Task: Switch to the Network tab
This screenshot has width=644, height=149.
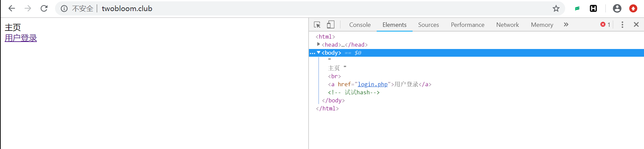Action: pyautogui.click(x=507, y=25)
